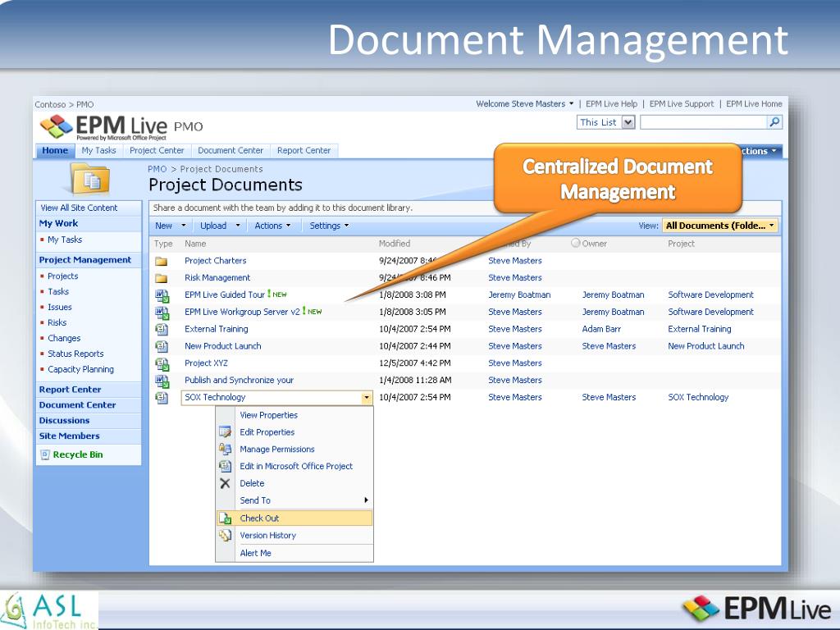840x630 pixels.
Task: Sort by the Name column header
Action: click(x=195, y=244)
